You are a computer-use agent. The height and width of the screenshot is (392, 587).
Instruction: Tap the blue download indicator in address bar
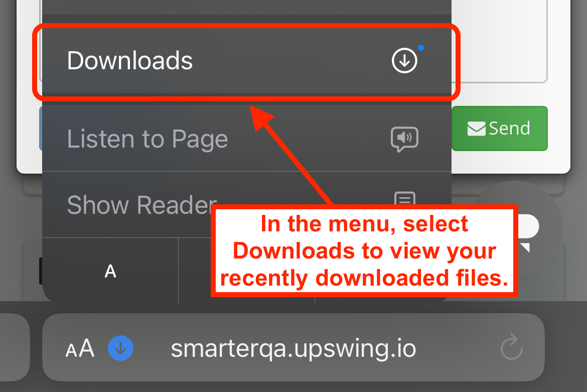(120, 348)
